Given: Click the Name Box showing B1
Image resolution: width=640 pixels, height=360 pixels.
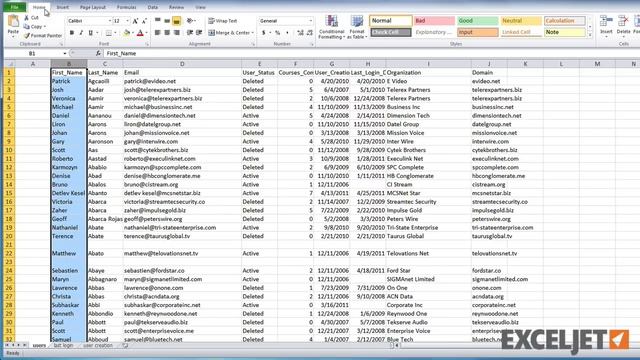Looking at the screenshot, I should [x=33, y=53].
